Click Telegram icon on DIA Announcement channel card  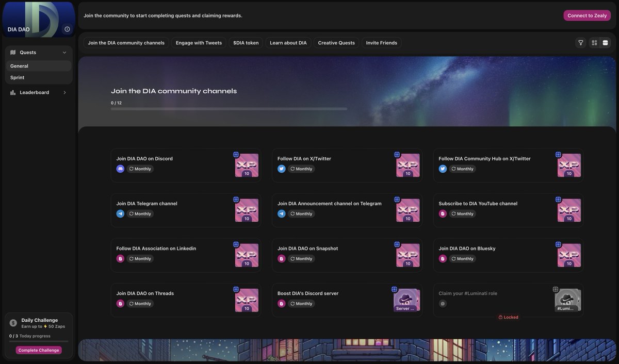(x=282, y=213)
